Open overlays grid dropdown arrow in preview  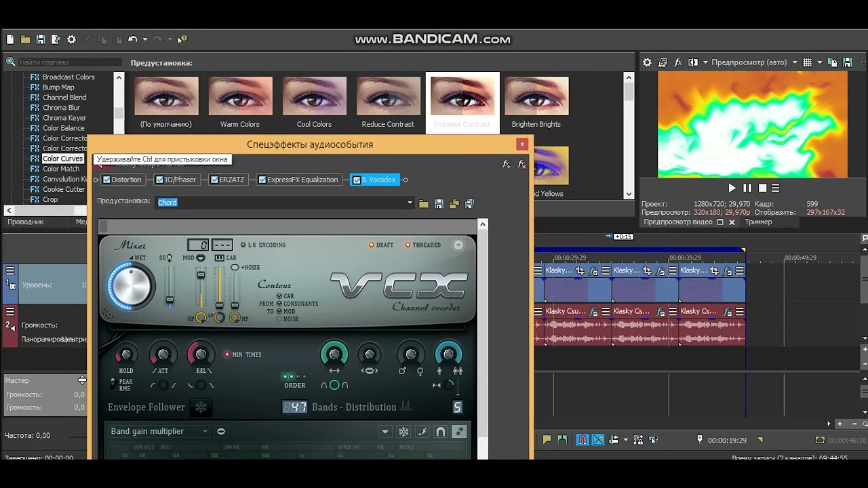[x=819, y=62]
